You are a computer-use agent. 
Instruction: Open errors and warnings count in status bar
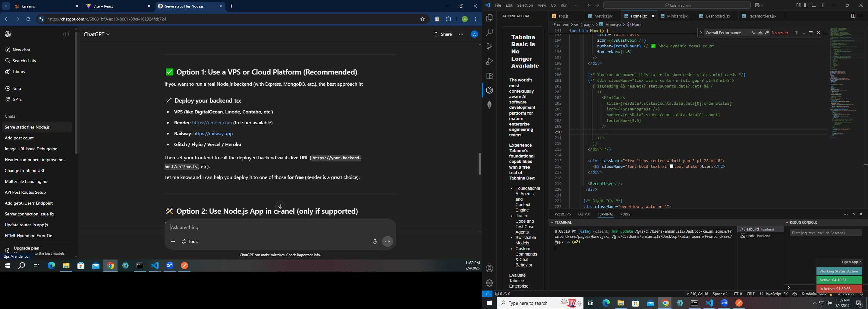[x=503, y=294]
